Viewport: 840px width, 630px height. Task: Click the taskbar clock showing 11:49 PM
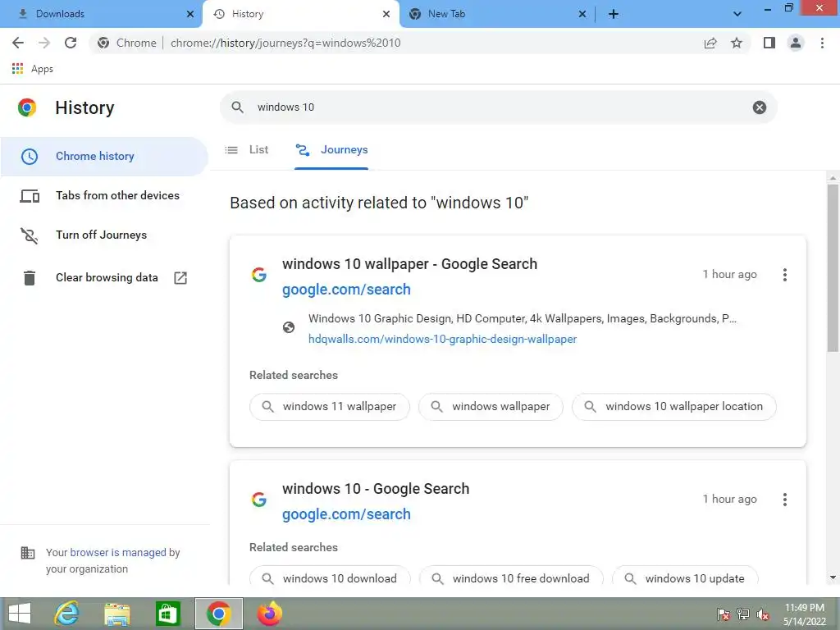click(805, 614)
